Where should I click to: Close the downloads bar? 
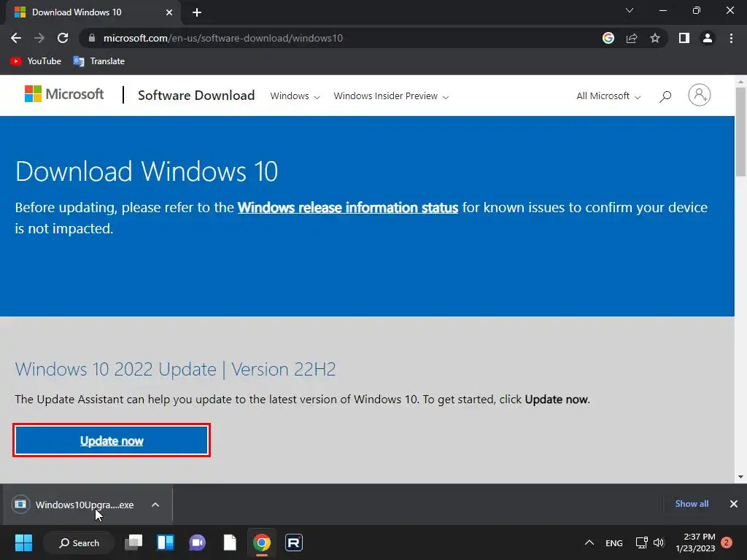point(734,503)
